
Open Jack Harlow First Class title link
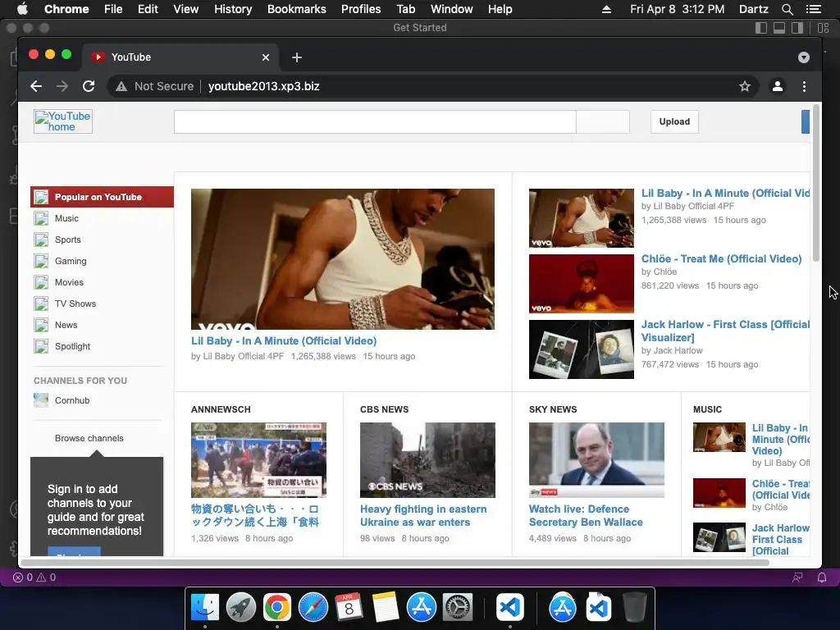click(725, 331)
